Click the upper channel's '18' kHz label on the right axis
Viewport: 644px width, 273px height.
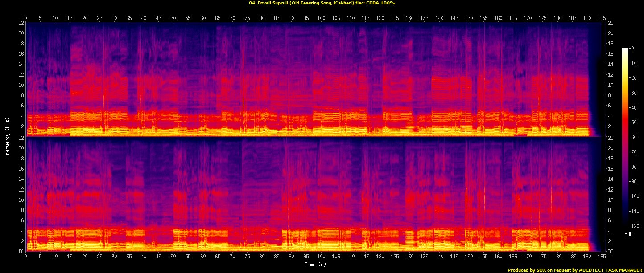pyautogui.click(x=611, y=44)
